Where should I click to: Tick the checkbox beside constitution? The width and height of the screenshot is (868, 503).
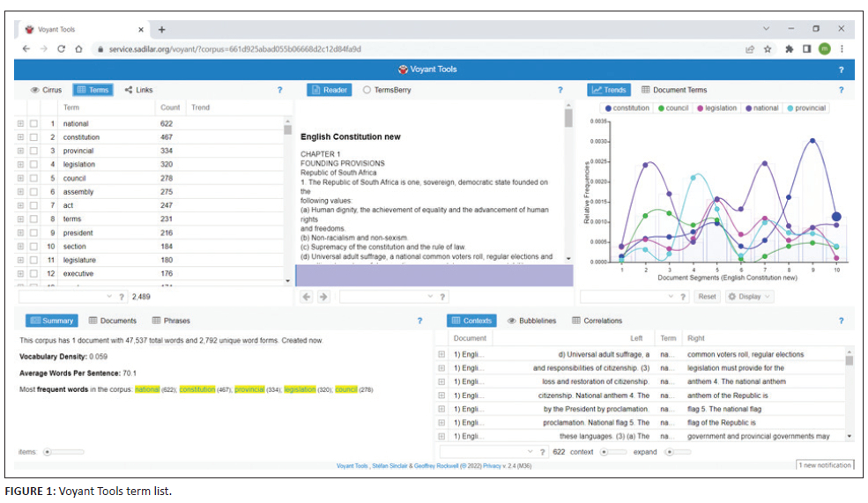pyautogui.click(x=33, y=137)
